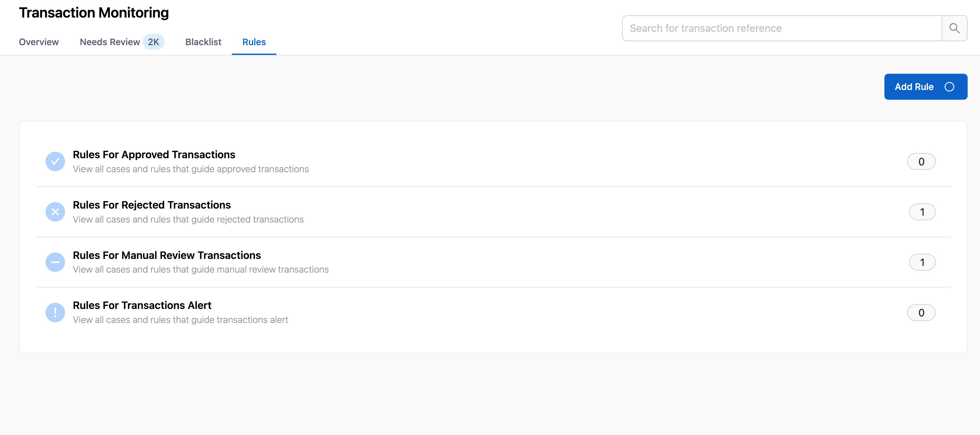The width and height of the screenshot is (980, 435).
Task: Click the count badge for transactions alert
Action: pyautogui.click(x=920, y=313)
